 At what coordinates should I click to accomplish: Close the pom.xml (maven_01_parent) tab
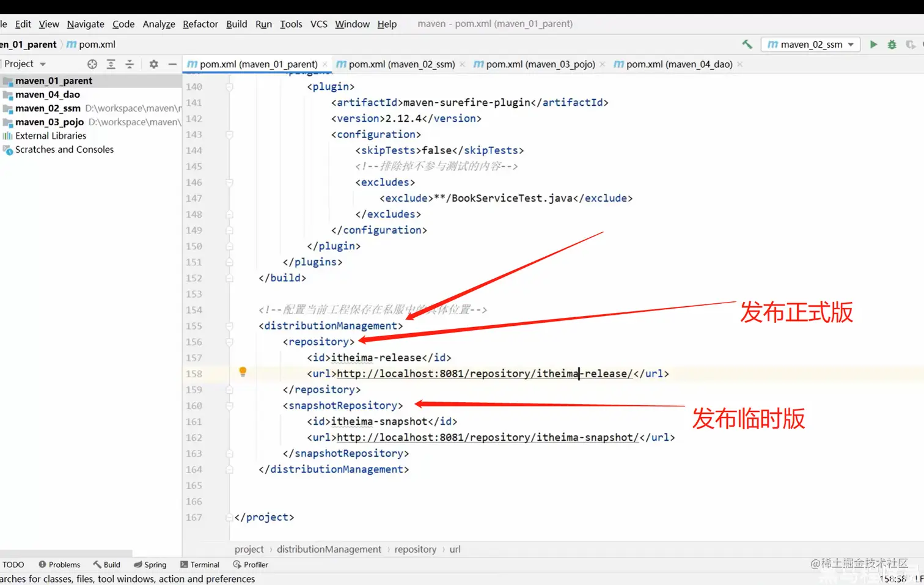point(325,64)
